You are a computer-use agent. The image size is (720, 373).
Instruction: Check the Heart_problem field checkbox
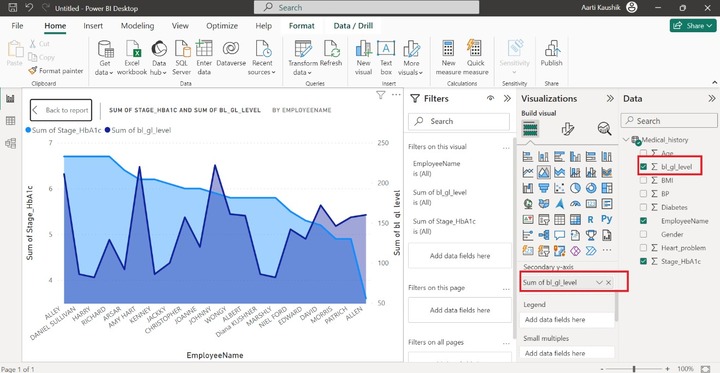[x=643, y=248]
